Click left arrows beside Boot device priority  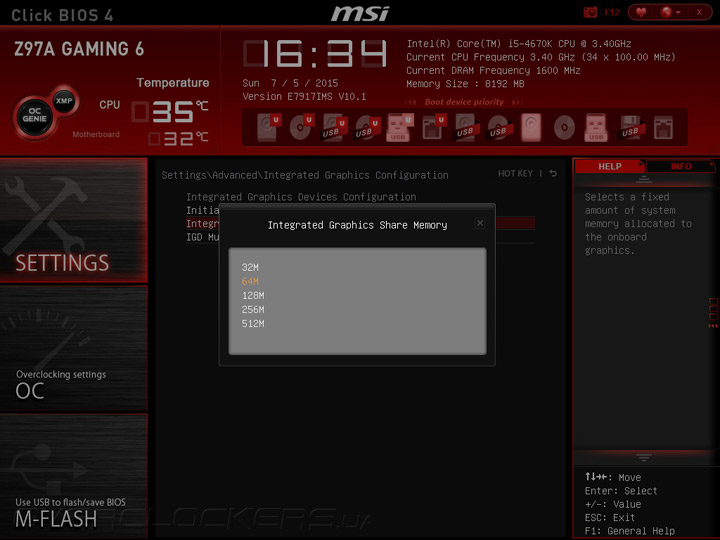412,102
